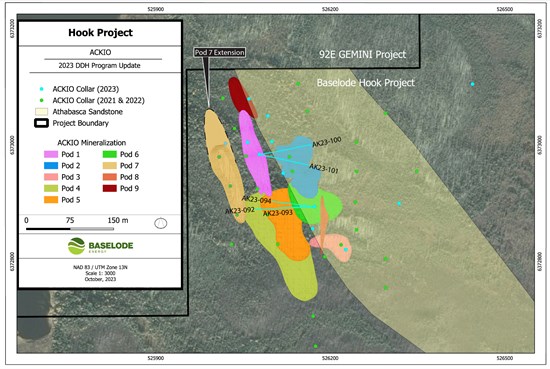The image size is (550, 369).
Task: Click the AK23-092 drill hole label
Action: click(240, 210)
